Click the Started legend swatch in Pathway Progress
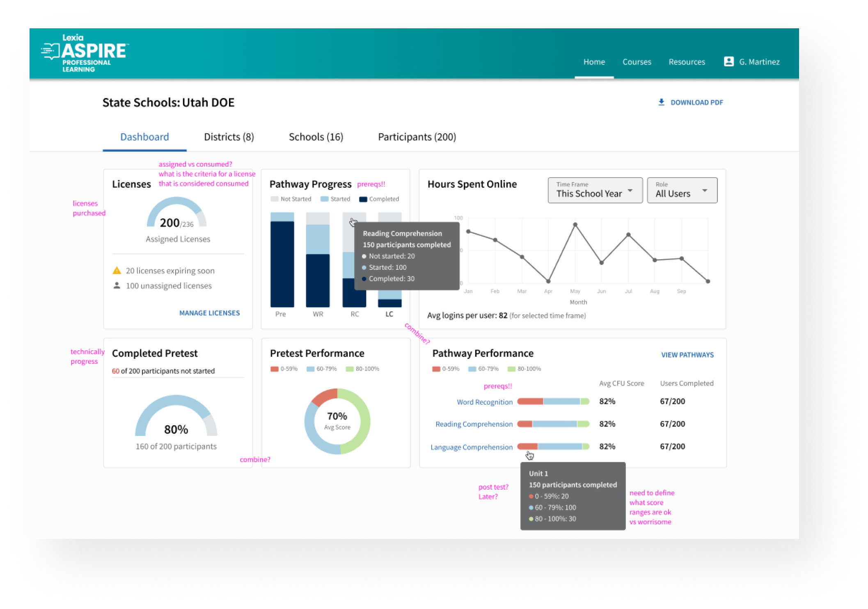Viewport: 868px width, 609px height. click(x=324, y=199)
